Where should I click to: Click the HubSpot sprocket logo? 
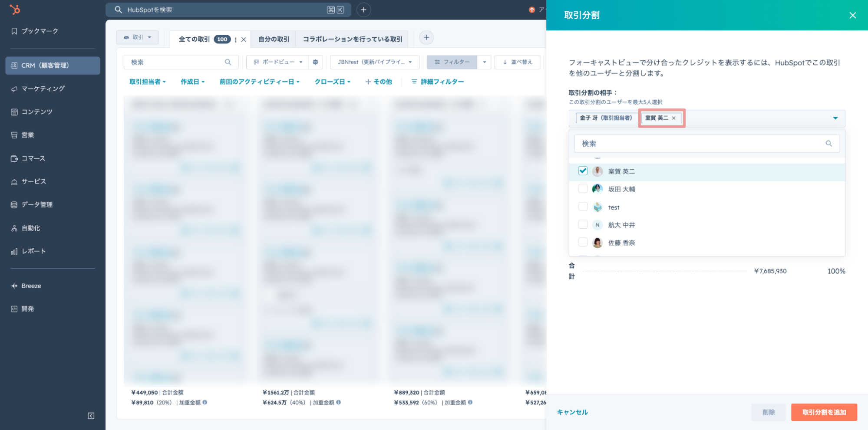(15, 10)
